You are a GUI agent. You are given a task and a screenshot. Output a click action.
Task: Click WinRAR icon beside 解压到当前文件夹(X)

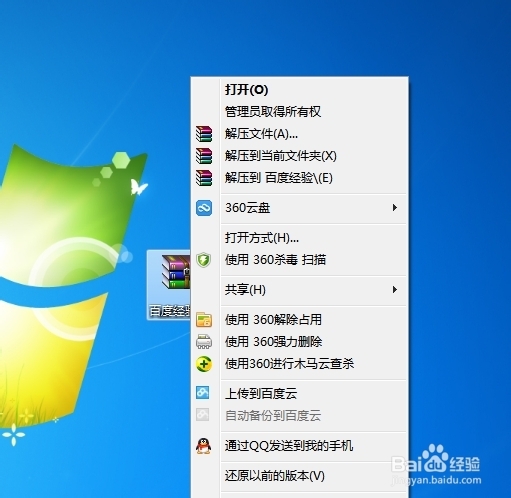[x=204, y=156]
